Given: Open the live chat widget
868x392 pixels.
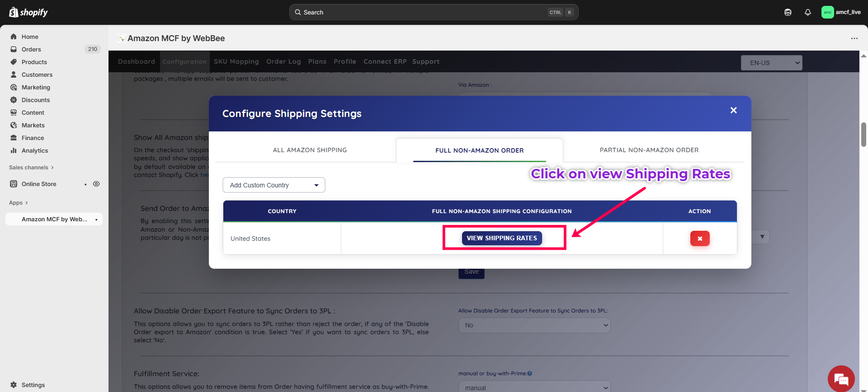Looking at the screenshot, I should 841,378.
